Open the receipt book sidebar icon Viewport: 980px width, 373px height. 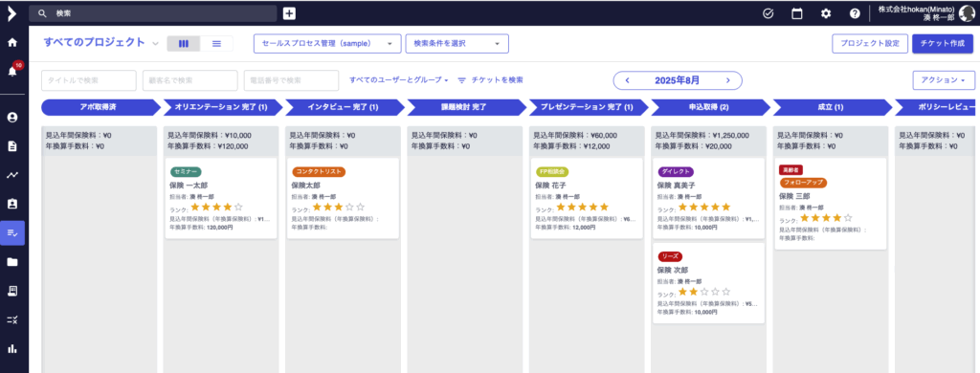pos(12,291)
